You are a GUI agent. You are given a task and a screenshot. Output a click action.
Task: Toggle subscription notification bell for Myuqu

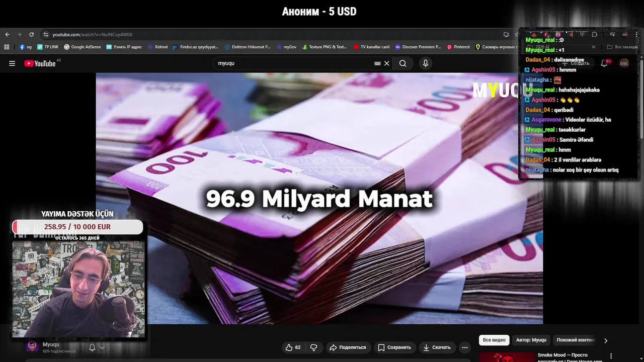click(x=92, y=347)
